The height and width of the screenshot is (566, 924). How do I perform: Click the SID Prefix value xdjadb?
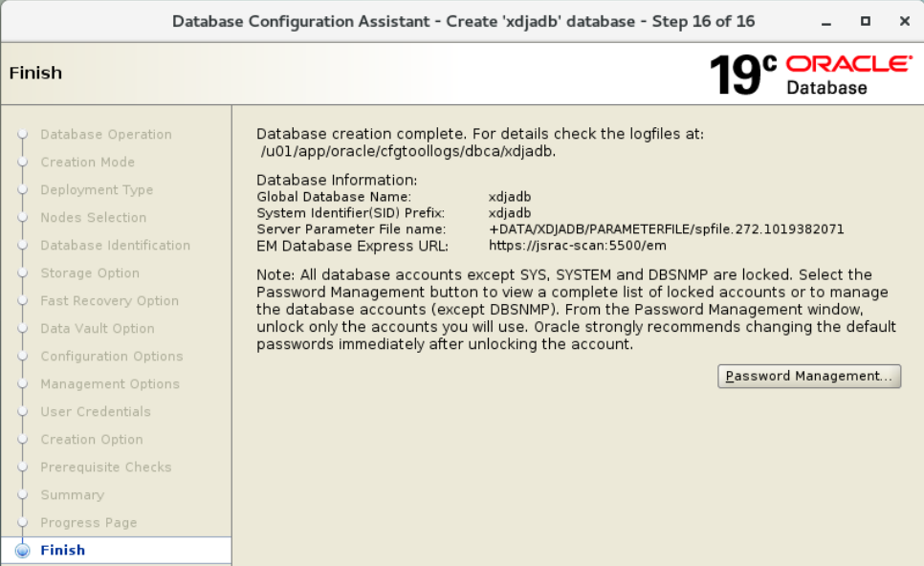click(x=510, y=213)
